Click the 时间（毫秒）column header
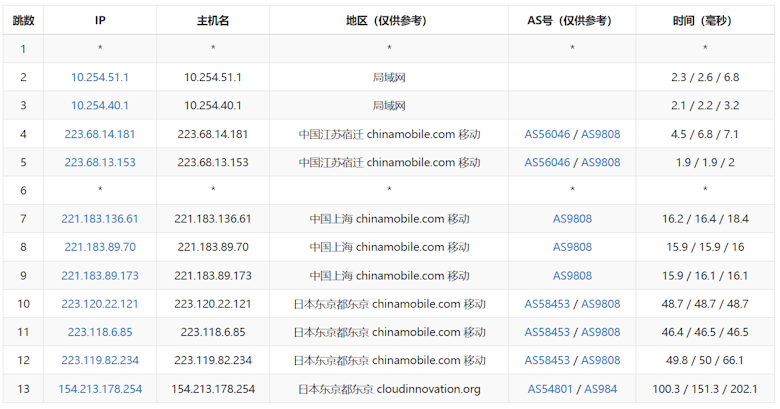This screenshot has height=409, width=780. (x=704, y=20)
